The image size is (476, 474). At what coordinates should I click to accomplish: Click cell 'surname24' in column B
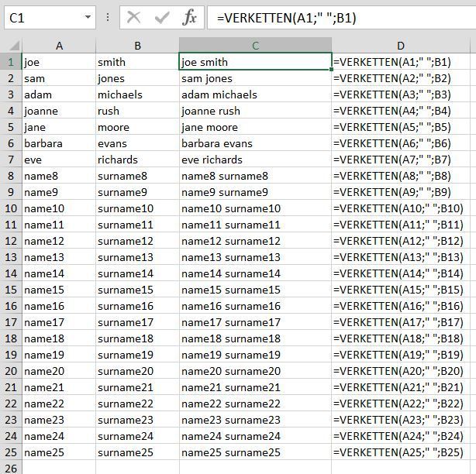coord(137,436)
